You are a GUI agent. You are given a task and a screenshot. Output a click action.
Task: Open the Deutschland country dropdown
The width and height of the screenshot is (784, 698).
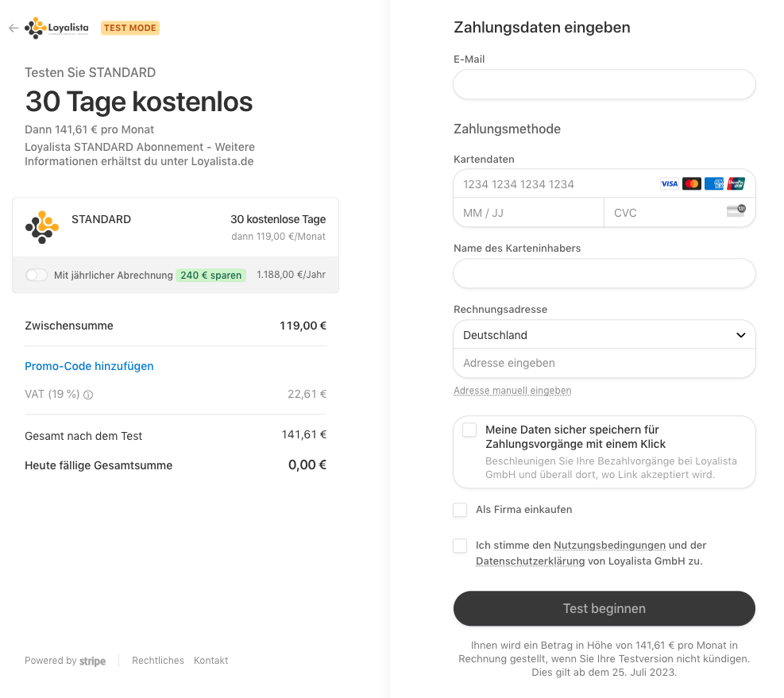(604, 334)
